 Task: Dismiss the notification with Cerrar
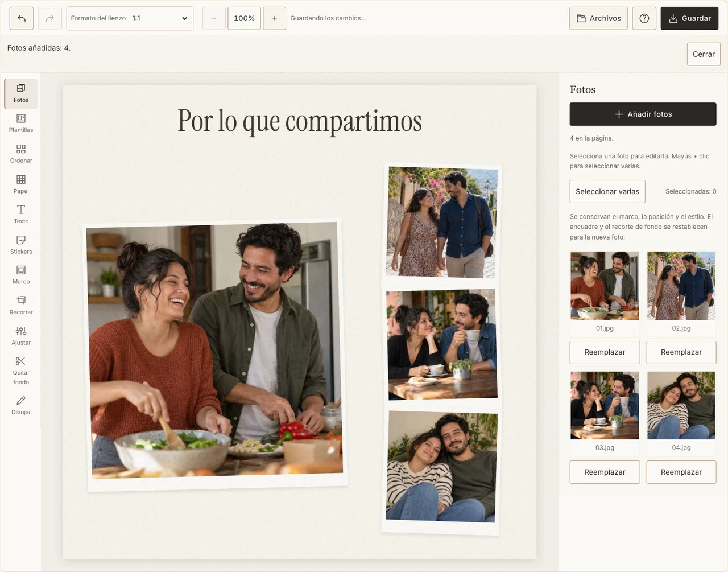704,54
